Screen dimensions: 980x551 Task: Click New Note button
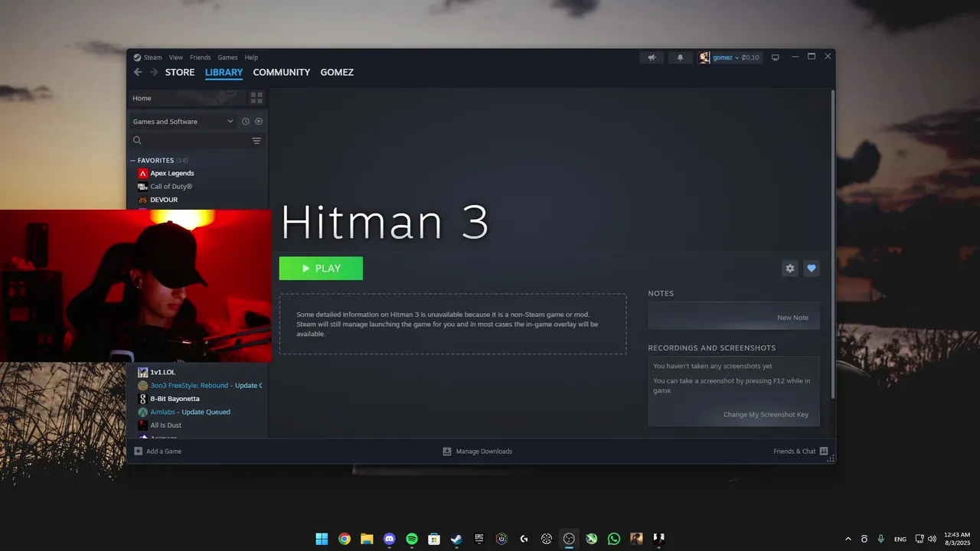pyautogui.click(x=792, y=318)
